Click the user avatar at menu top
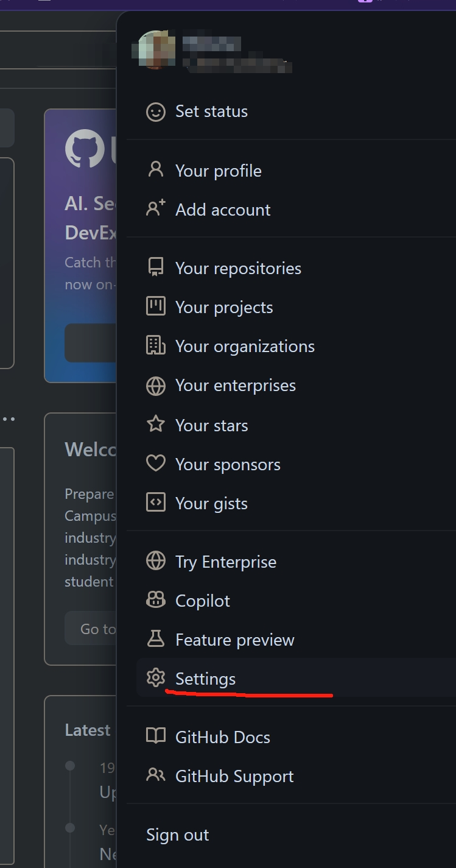This screenshot has width=456, height=868. (x=157, y=50)
